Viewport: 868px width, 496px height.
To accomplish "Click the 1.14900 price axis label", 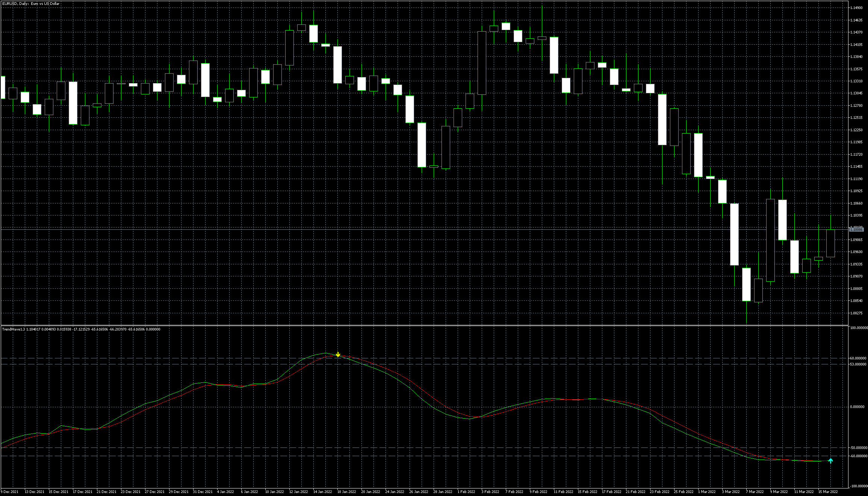I will 856,8.
